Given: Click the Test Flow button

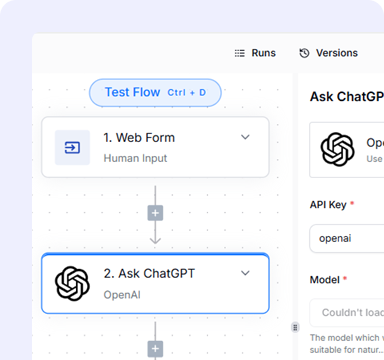Looking at the screenshot, I should (x=155, y=92).
